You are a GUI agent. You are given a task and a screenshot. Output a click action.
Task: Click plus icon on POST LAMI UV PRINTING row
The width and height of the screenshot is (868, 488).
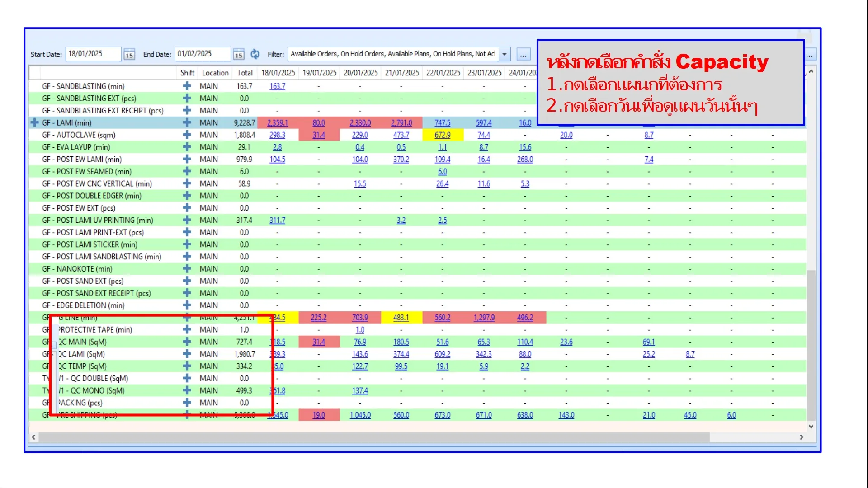tap(187, 220)
